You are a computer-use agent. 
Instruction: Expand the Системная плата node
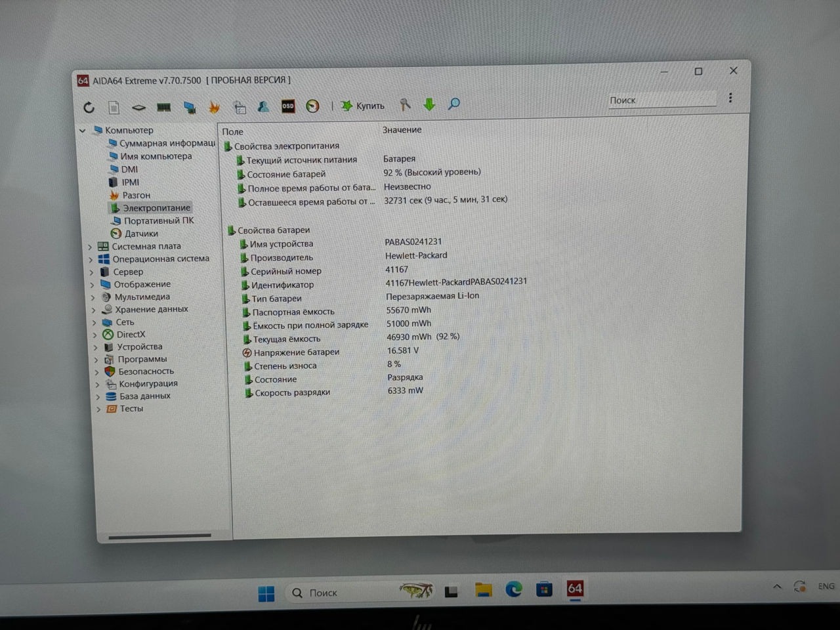click(x=91, y=247)
